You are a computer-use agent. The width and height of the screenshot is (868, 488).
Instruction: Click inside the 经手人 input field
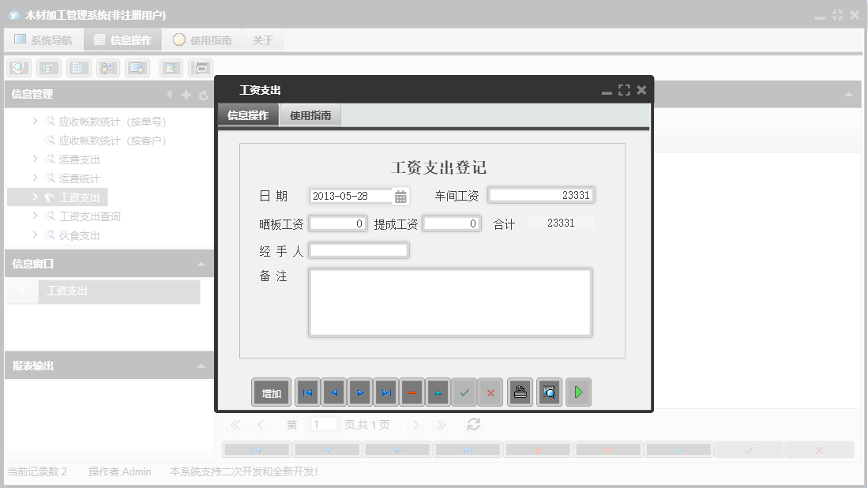click(x=359, y=250)
